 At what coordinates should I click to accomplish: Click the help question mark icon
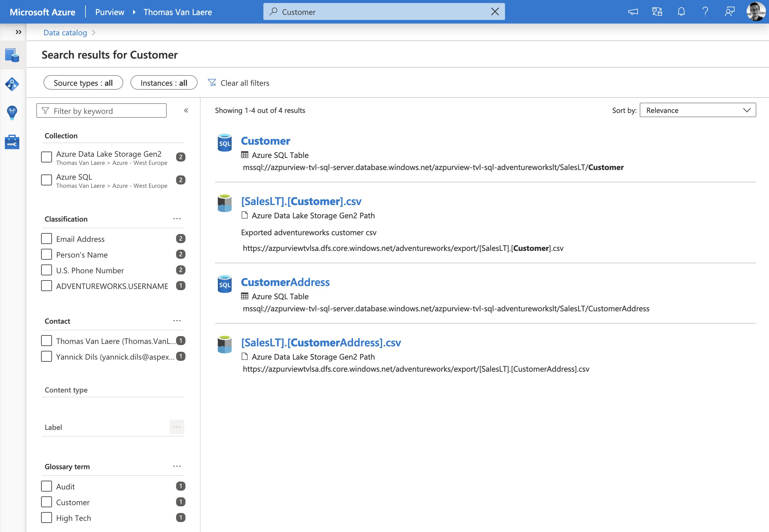coord(704,11)
